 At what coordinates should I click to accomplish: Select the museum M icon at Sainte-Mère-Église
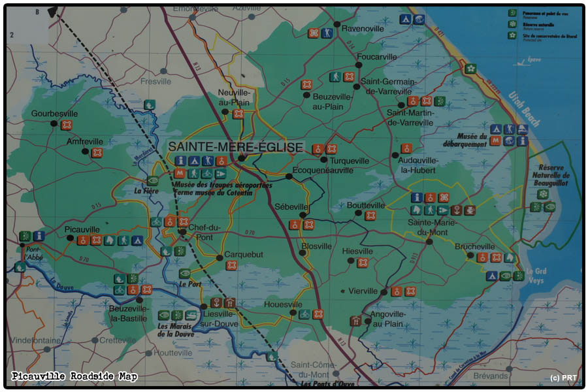tap(180, 173)
